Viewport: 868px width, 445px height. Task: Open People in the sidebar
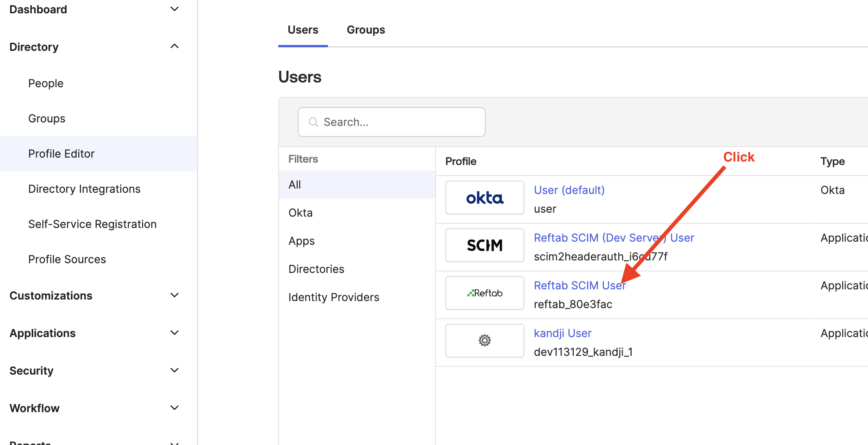(x=46, y=83)
